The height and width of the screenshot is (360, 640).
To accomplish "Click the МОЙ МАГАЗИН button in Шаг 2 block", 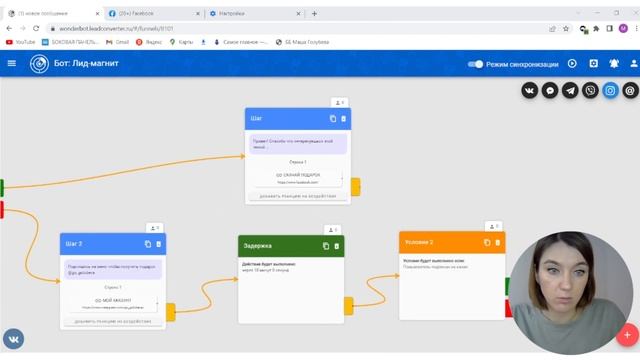I will pyautogui.click(x=113, y=303).
